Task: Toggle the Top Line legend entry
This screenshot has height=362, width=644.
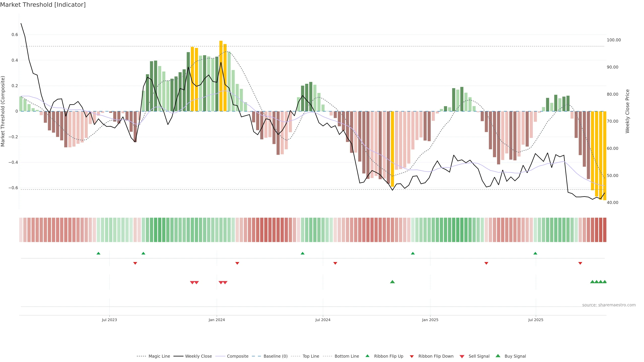Action: 311,356
